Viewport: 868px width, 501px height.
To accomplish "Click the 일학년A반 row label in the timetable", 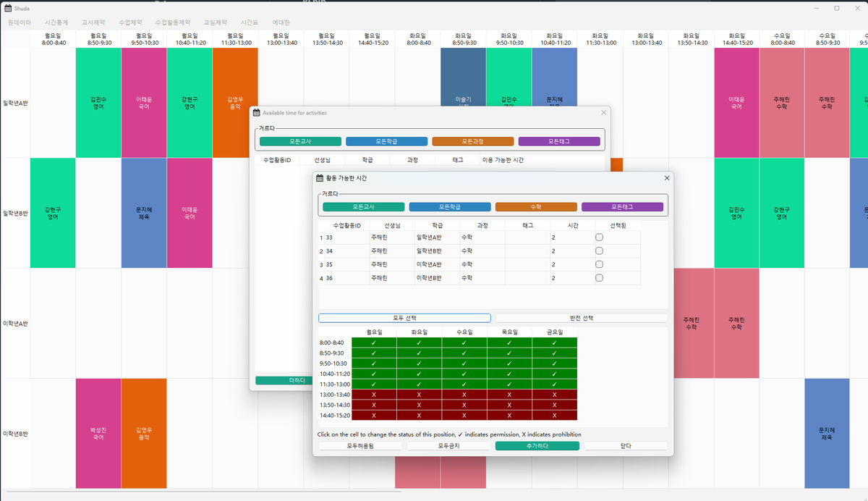I will pos(14,103).
